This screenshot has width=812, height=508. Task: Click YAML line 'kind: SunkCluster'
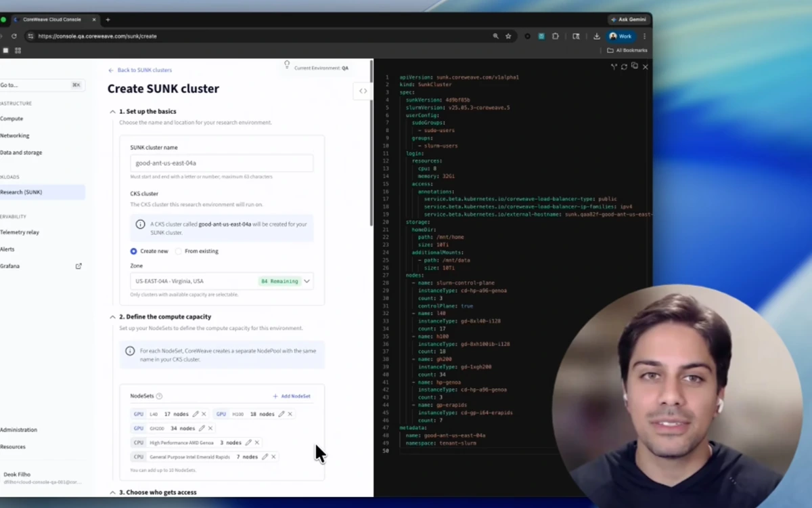click(x=426, y=85)
